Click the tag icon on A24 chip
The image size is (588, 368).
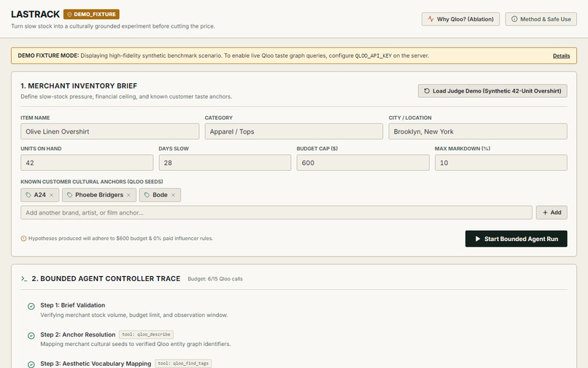(28, 195)
